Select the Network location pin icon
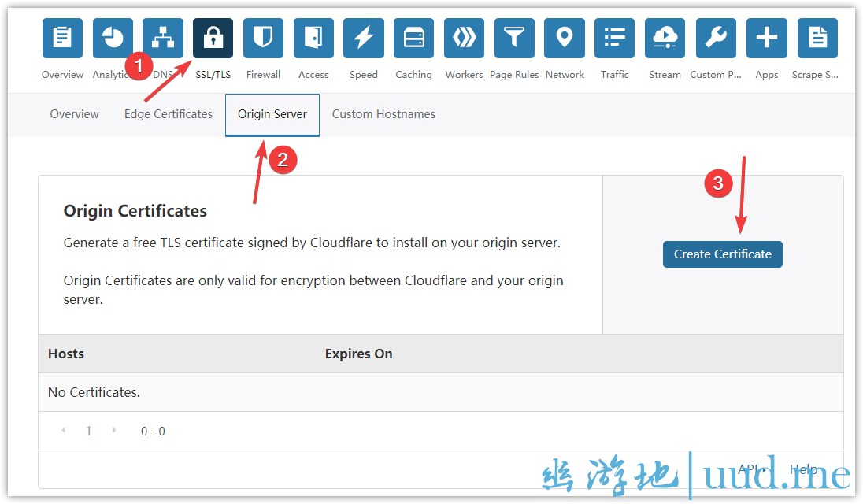The width and height of the screenshot is (863, 504). point(565,39)
